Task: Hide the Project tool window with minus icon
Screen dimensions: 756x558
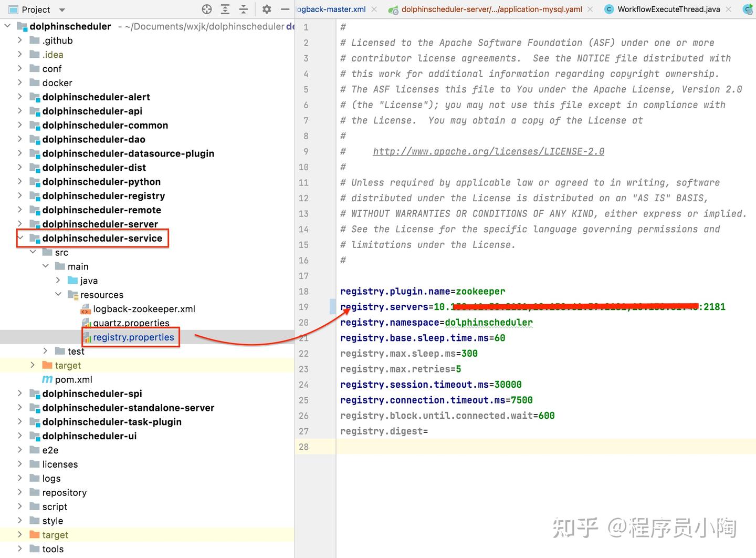Action: pyautogui.click(x=285, y=9)
